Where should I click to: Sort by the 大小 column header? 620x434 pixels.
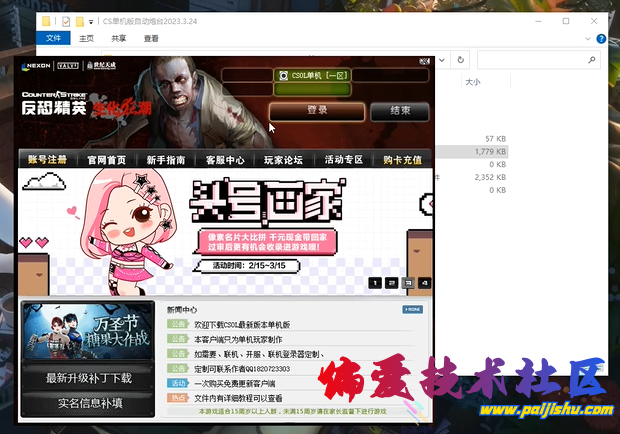click(x=473, y=82)
